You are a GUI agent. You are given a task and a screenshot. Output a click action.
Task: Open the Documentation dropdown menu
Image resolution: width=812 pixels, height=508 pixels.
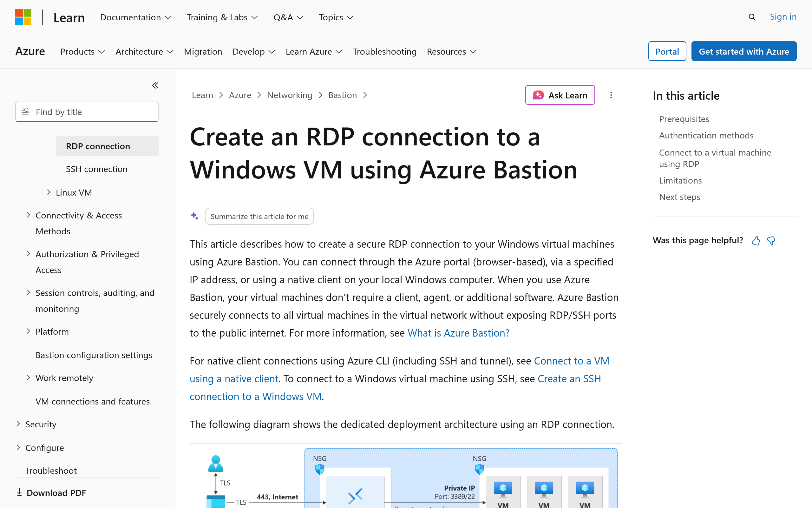(136, 17)
